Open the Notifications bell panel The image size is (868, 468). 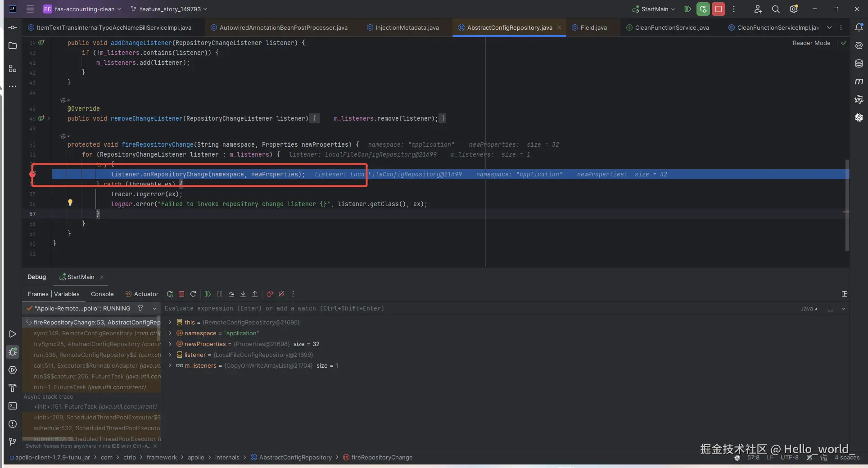point(859,27)
